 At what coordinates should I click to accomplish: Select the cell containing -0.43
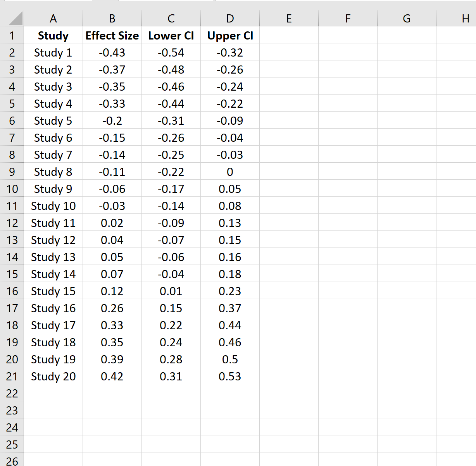pos(112,52)
